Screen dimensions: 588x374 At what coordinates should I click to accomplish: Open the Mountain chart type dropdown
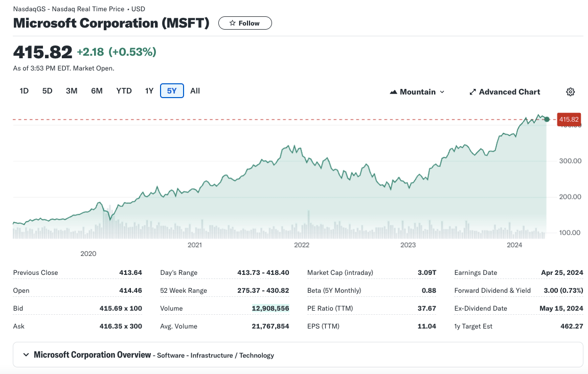[x=417, y=92]
